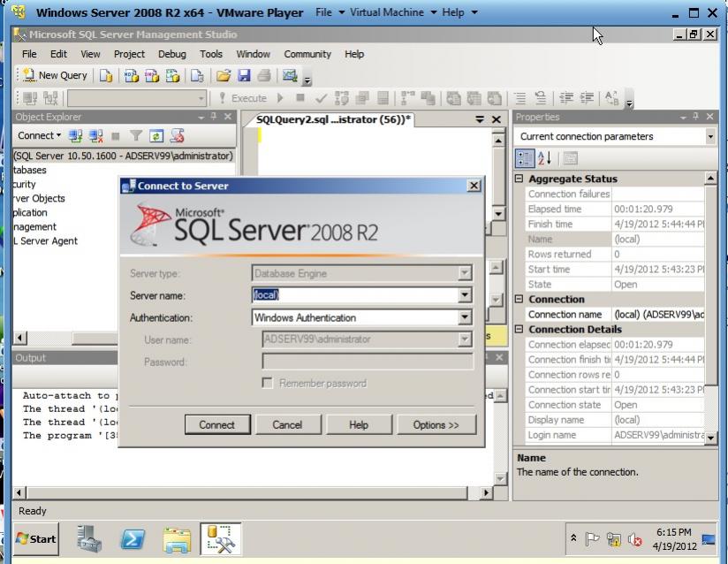Click Execute in the SQL editor toolbar
This screenshot has width=728, height=564.
coord(242,98)
